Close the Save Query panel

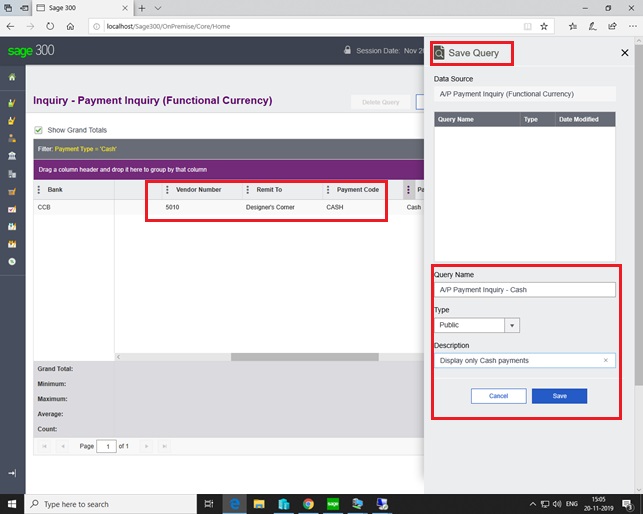point(625,53)
